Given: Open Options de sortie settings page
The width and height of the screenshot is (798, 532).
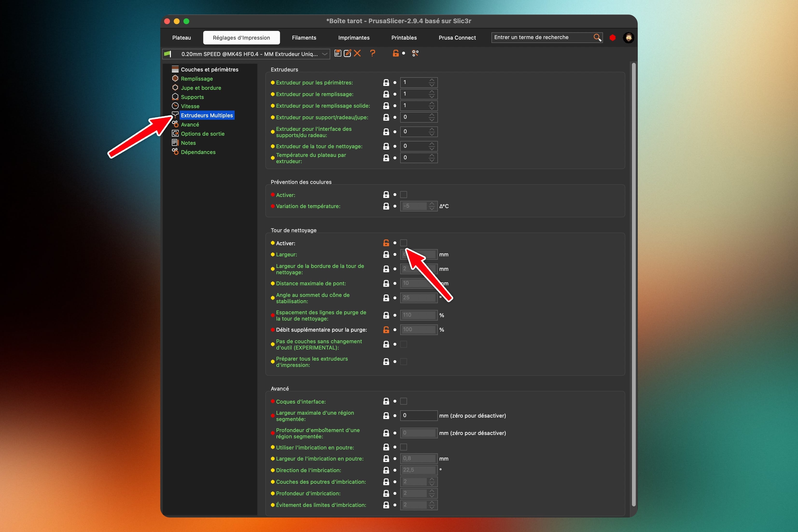Looking at the screenshot, I should (203, 134).
